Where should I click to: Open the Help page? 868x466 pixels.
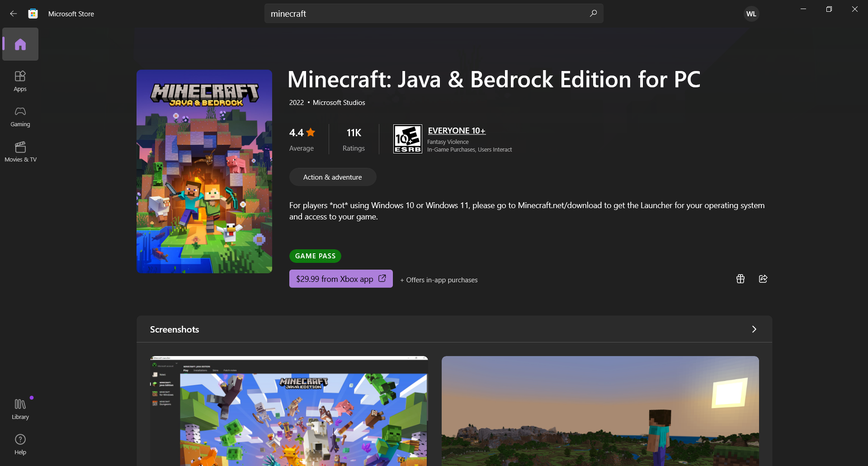20,444
